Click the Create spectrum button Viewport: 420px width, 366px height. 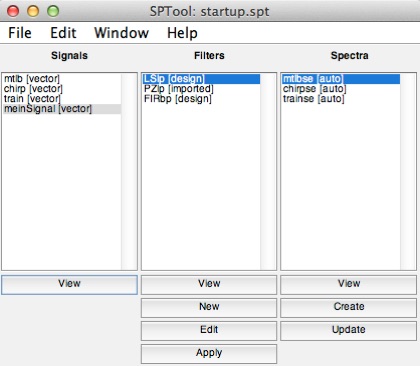(349, 307)
